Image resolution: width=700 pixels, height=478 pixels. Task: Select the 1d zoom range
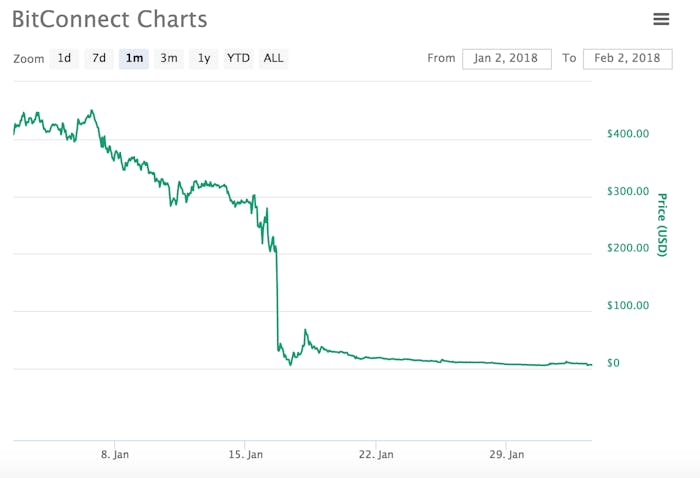(x=64, y=58)
